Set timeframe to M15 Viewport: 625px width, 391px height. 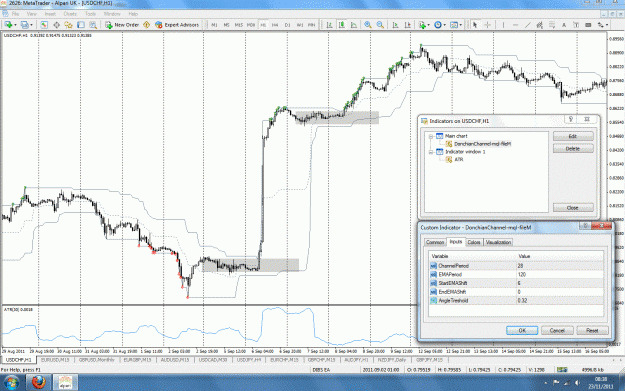(238, 25)
